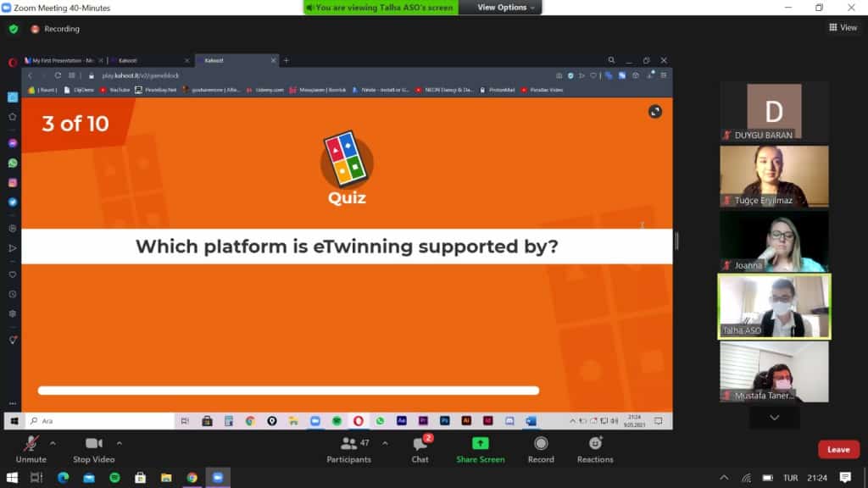
Task: Switch layout using the View button
Action: [843, 28]
